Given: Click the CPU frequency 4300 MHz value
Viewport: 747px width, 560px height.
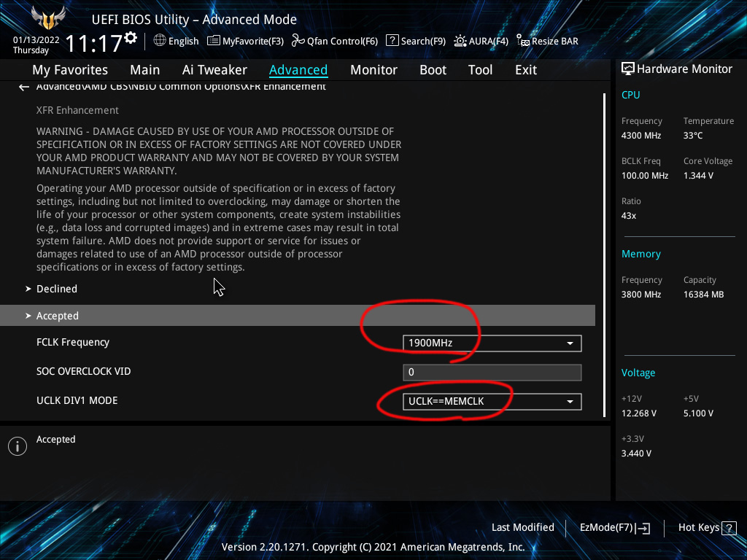Looking at the screenshot, I should pyautogui.click(x=640, y=135).
